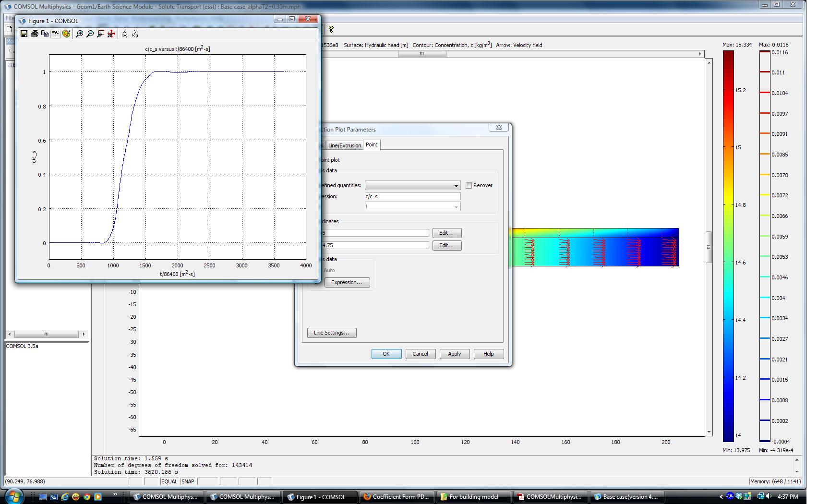The height and width of the screenshot is (504, 818).
Task: Toggle the y log axis button
Action: [135, 34]
